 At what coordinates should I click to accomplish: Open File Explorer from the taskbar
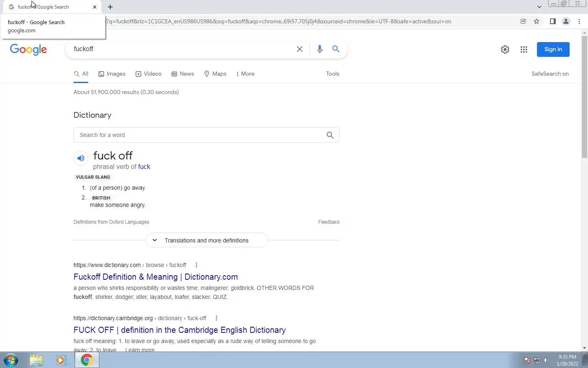point(36,360)
